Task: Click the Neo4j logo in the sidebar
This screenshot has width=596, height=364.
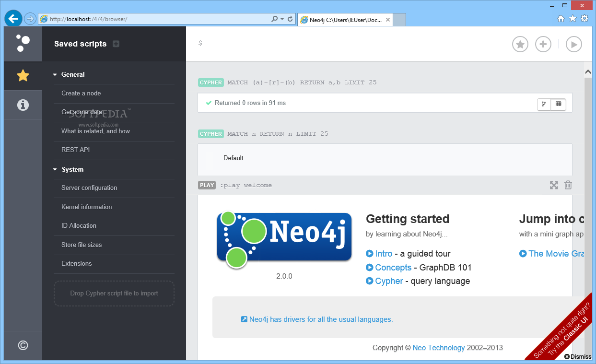Action: point(23,43)
